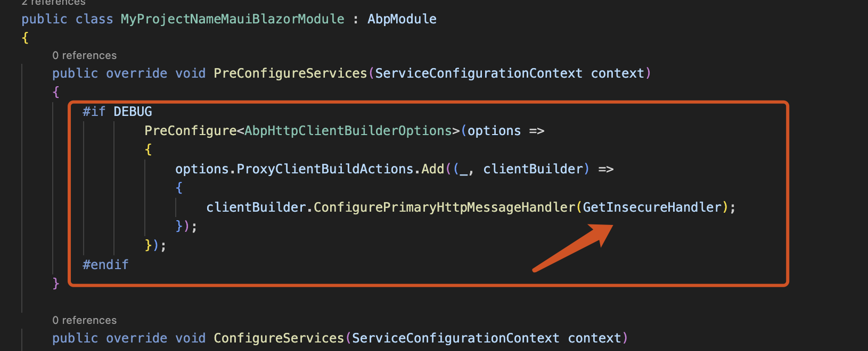Screen dimensions: 868x351
Task: Click the PreConfigureServices method name
Action: click(290, 73)
